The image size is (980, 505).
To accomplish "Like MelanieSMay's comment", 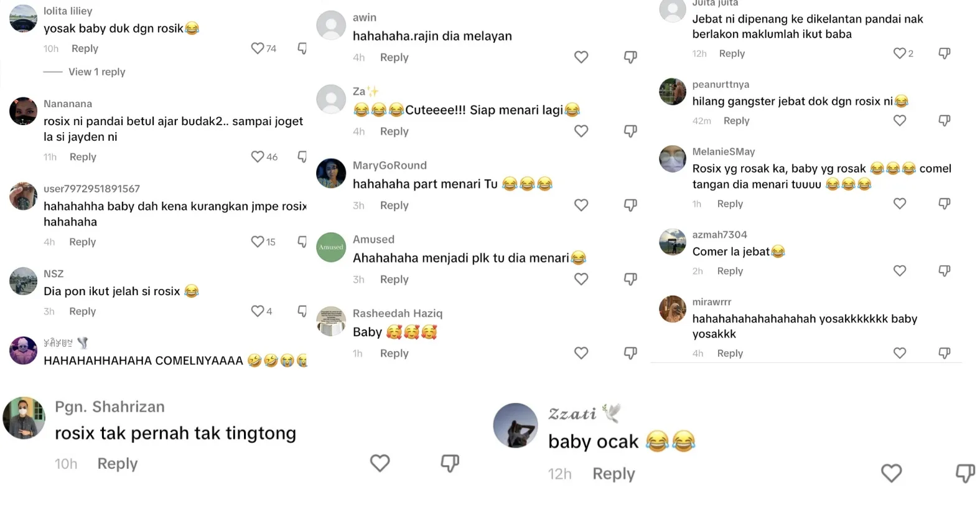I will tap(900, 204).
